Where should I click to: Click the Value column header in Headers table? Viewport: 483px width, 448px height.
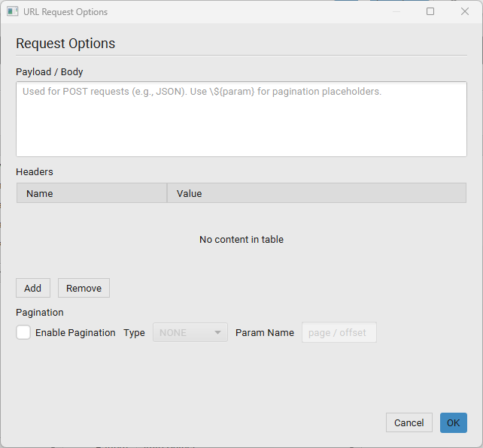pyautogui.click(x=317, y=193)
